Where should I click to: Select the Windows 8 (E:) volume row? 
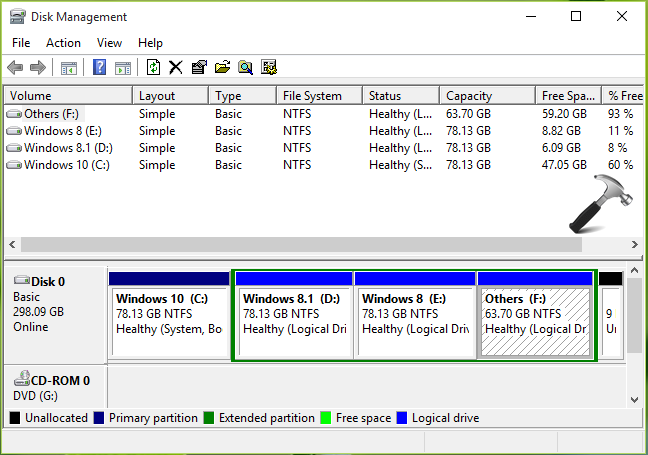click(x=324, y=131)
